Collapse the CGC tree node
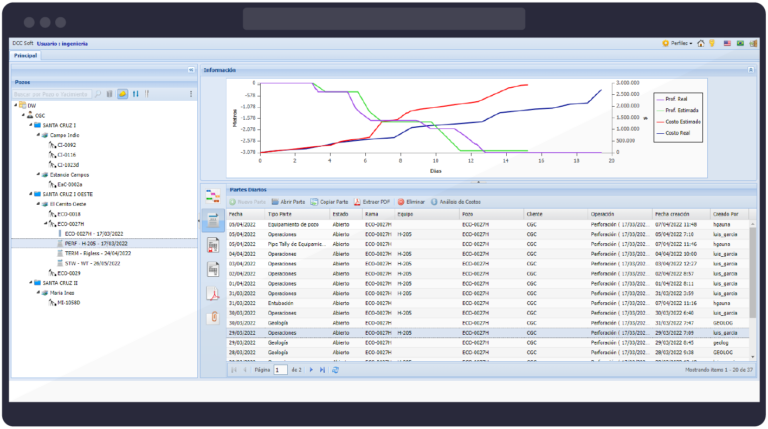This screenshot has width=768, height=429. [23, 115]
